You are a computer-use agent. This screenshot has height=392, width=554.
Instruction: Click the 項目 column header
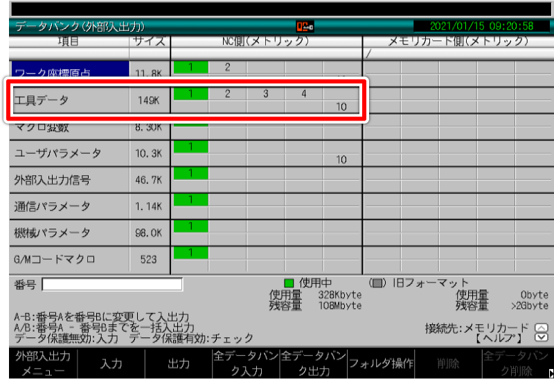pyautogui.click(x=68, y=42)
